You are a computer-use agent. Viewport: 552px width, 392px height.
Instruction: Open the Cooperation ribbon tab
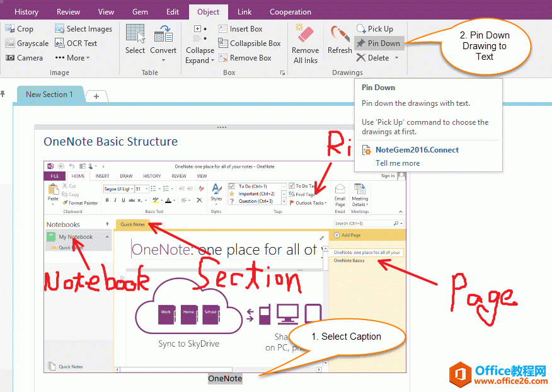[x=290, y=12]
